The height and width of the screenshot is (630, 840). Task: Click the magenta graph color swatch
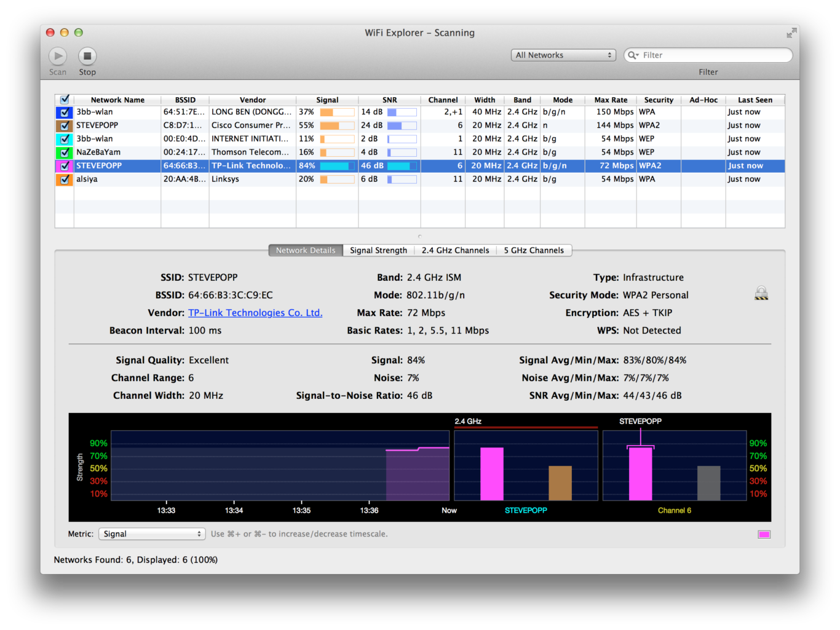pyautogui.click(x=764, y=534)
